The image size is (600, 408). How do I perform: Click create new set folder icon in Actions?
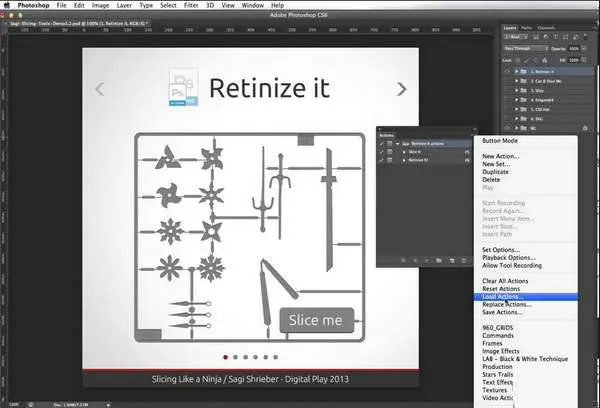[x=439, y=260]
